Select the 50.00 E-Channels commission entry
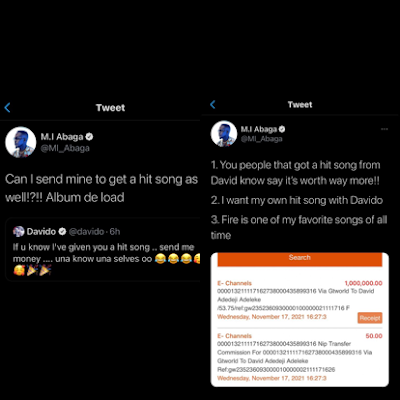 pyautogui.click(x=300, y=357)
